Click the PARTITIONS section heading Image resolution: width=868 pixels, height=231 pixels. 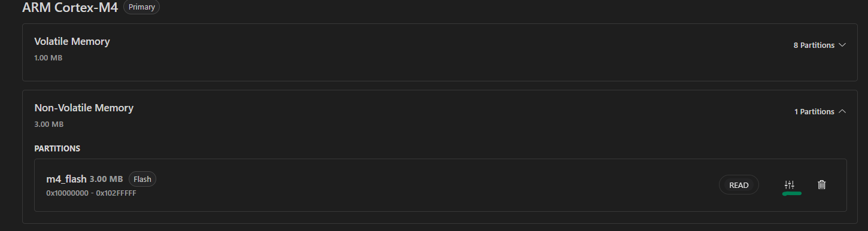point(57,148)
